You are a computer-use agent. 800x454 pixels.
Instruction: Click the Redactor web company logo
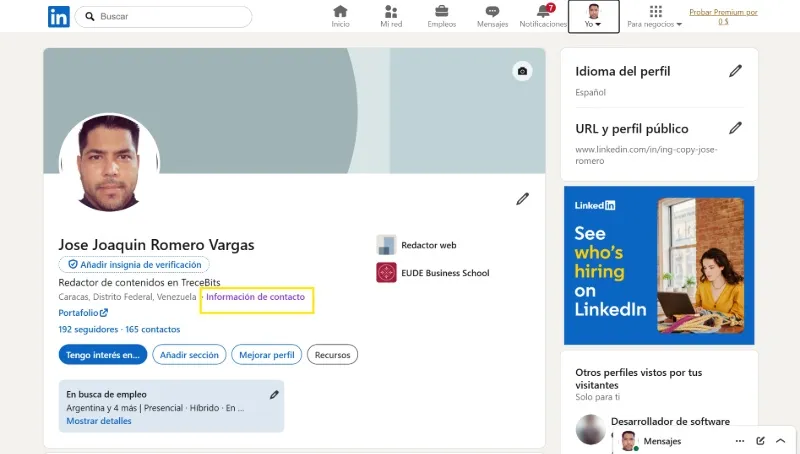386,245
